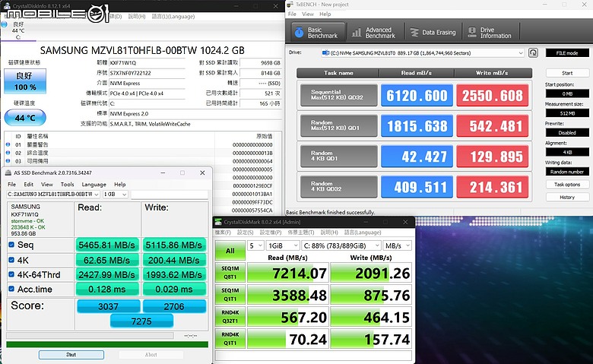Switch to Advanced Benchmark tab in TxBENCH

[x=374, y=33]
